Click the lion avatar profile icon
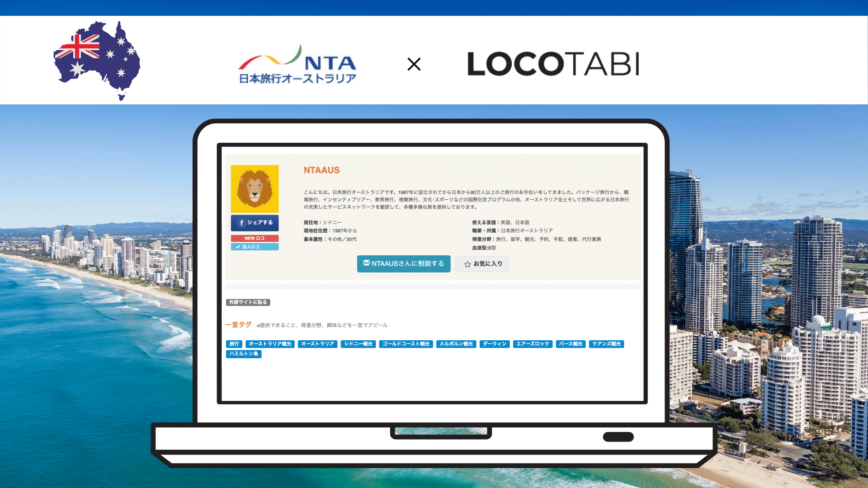 pos(254,189)
